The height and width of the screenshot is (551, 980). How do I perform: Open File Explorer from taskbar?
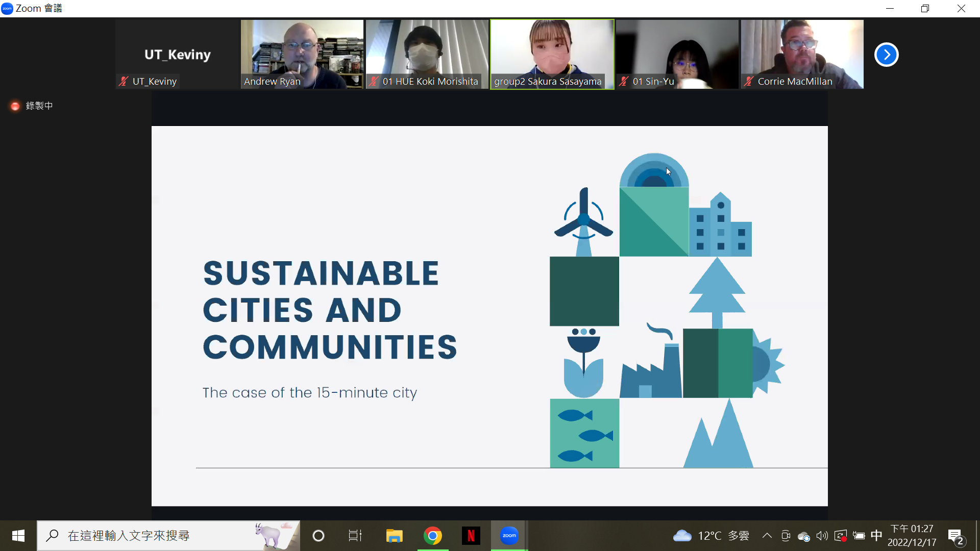[x=394, y=536]
